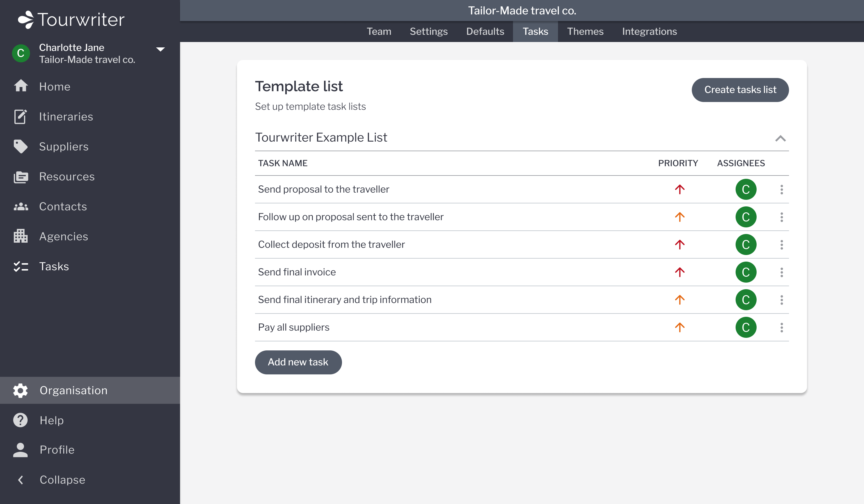Open options menu for Pay all suppliers
Screen dimensions: 864x504
[x=781, y=327]
